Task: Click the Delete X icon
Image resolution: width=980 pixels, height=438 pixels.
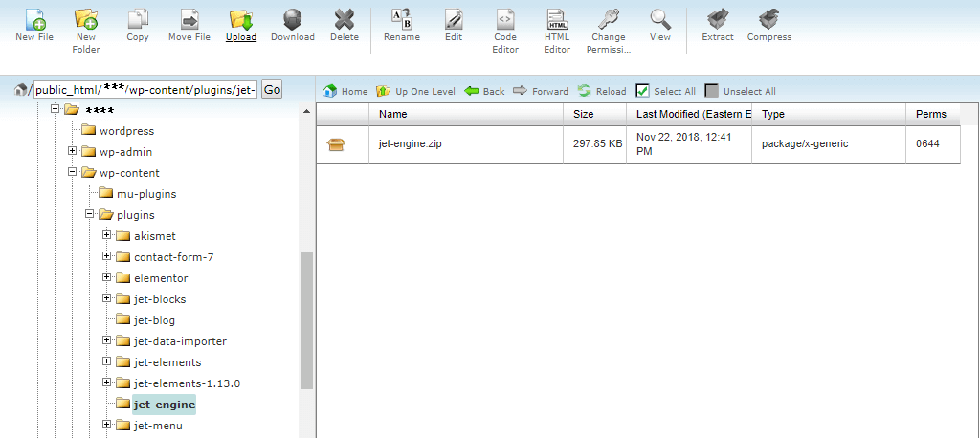Action: pos(345,19)
